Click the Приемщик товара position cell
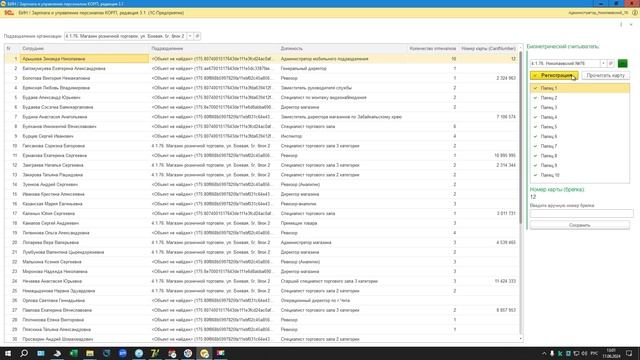 coord(343,223)
